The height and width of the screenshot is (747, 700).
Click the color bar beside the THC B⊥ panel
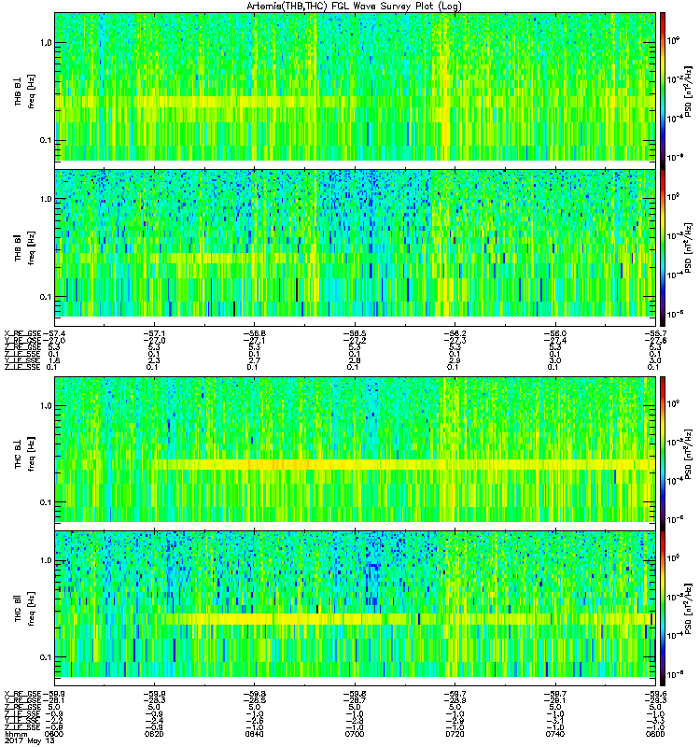click(663, 454)
